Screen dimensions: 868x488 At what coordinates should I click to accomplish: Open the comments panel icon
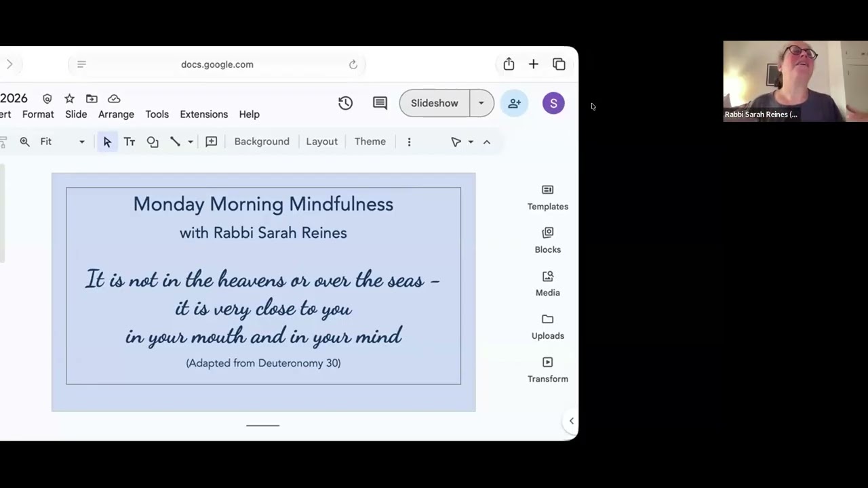tap(380, 103)
